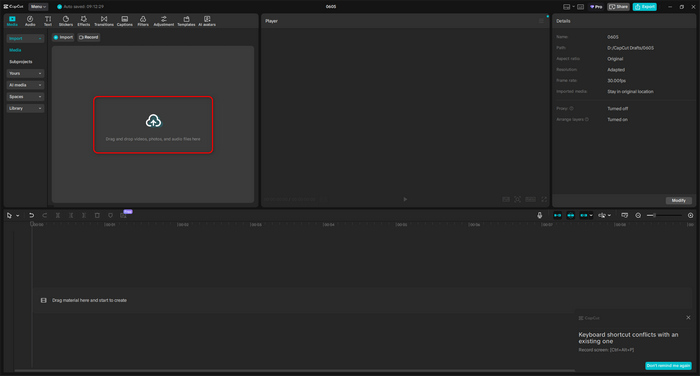This screenshot has height=376, width=700.
Task: Open the Pro membership badge
Action: 596,7
